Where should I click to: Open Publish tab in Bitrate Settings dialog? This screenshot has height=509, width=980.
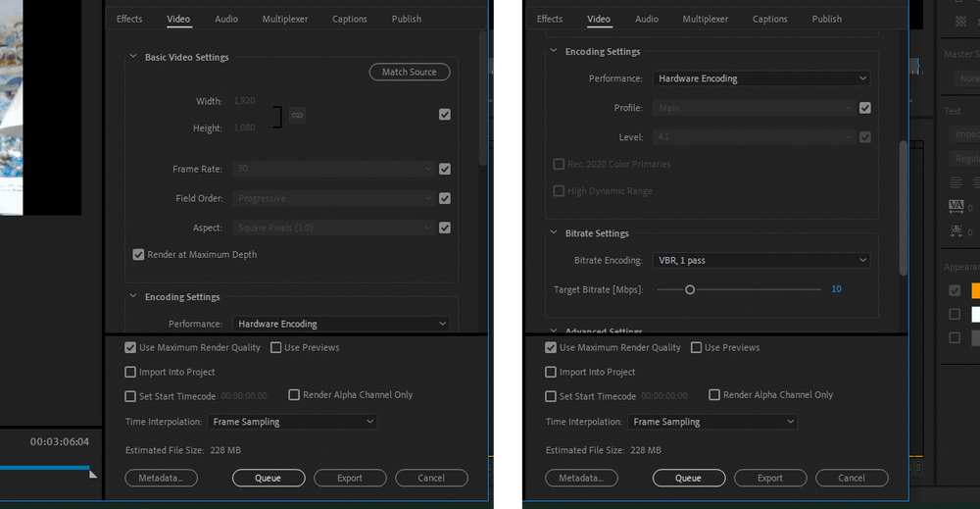827,19
